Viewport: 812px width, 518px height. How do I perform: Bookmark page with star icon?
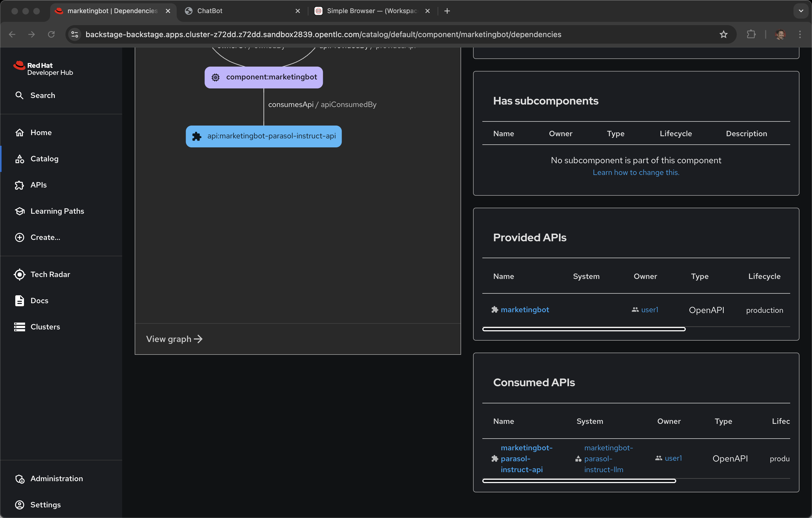pyautogui.click(x=723, y=34)
